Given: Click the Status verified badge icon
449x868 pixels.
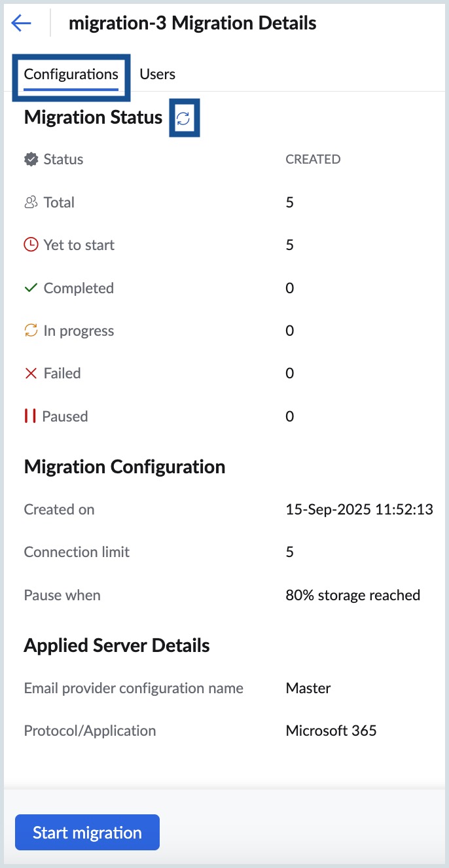Looking at the screenshot, I should click(x=31, y=159).
